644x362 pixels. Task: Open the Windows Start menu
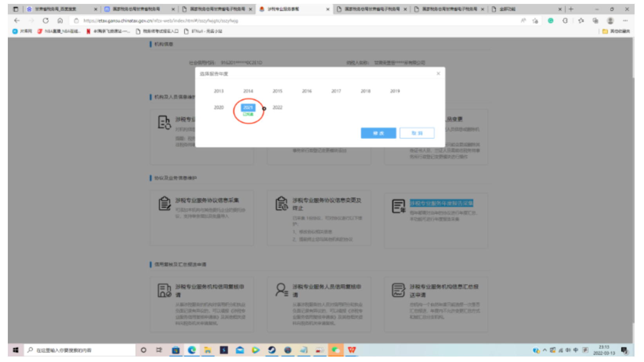(16, 350)
